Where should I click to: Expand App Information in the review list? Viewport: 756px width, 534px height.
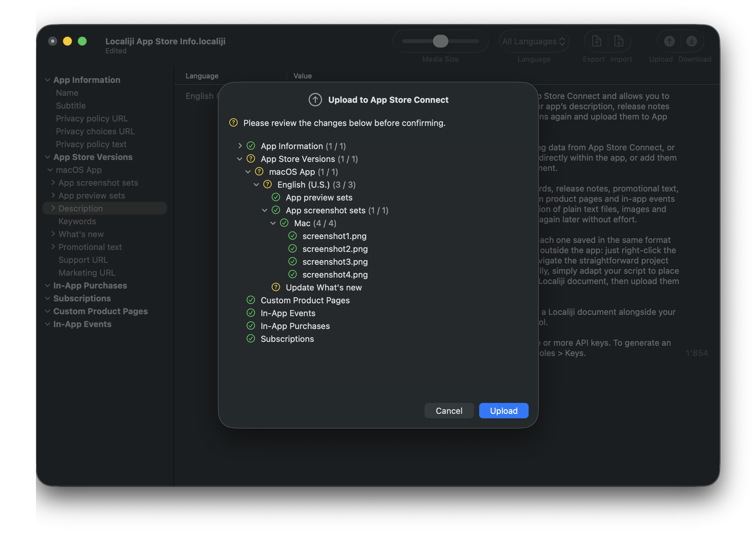240,146
